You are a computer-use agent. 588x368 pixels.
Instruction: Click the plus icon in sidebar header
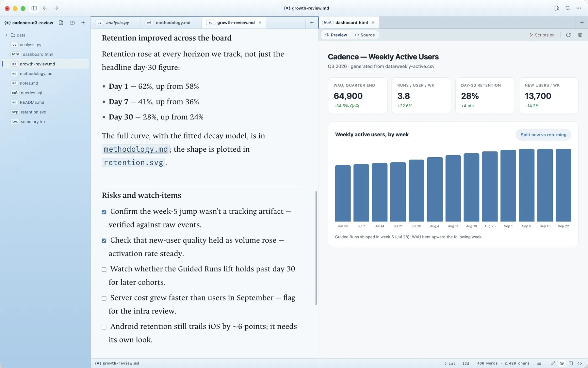83,23
